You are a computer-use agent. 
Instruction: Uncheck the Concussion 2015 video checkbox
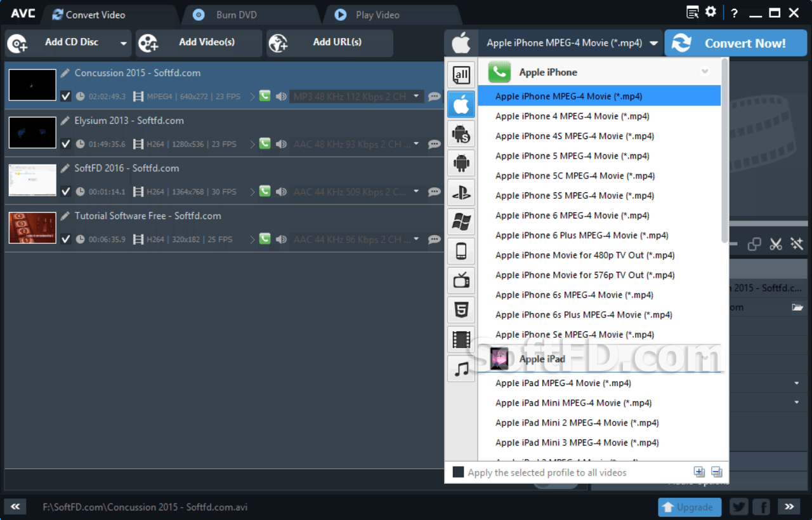coord(66,97)
